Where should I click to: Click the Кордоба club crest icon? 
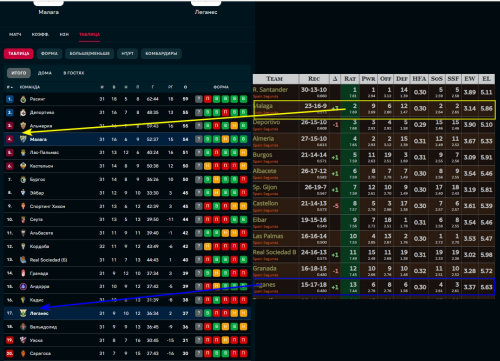(x=23, y=246)
